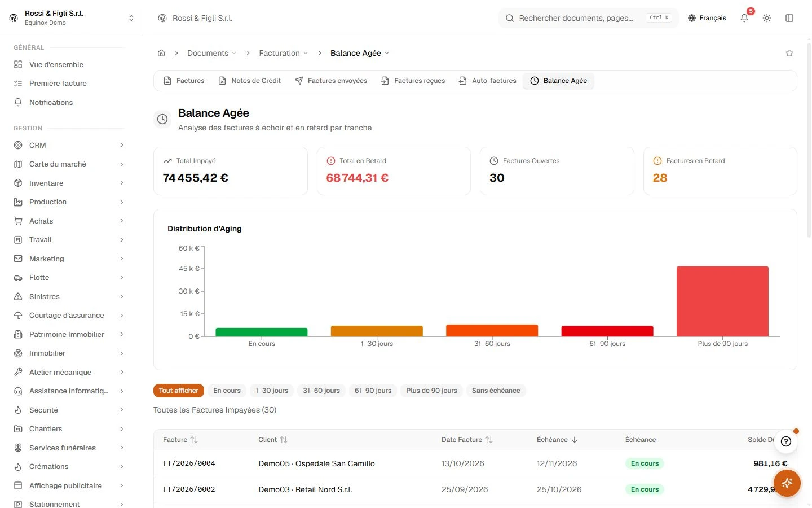Toggle the light/dark theme sun icon
Viewport: 812px width, 508px height.
coord(767,18)
